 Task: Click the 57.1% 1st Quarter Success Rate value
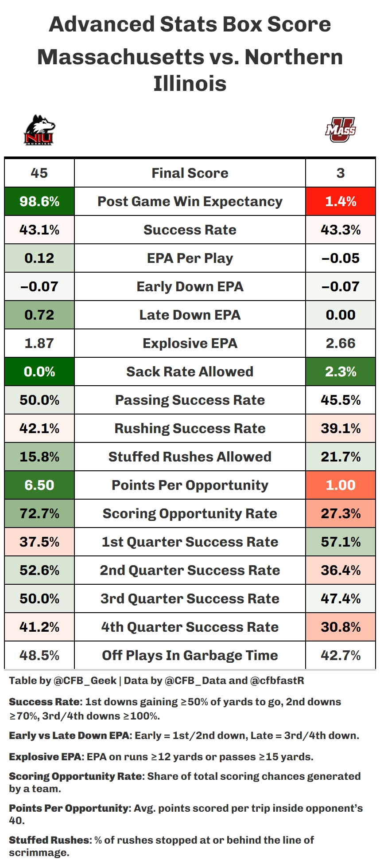click(340, 542)
